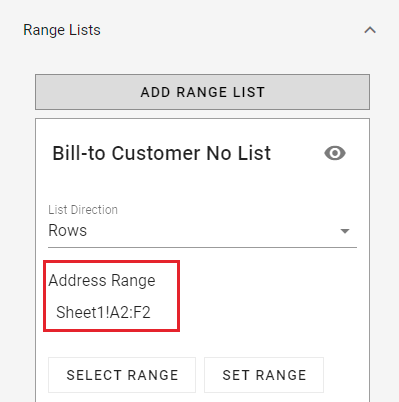Hide the range list highlight with eye icon
The image size is (399, 402).
[335, 153]
